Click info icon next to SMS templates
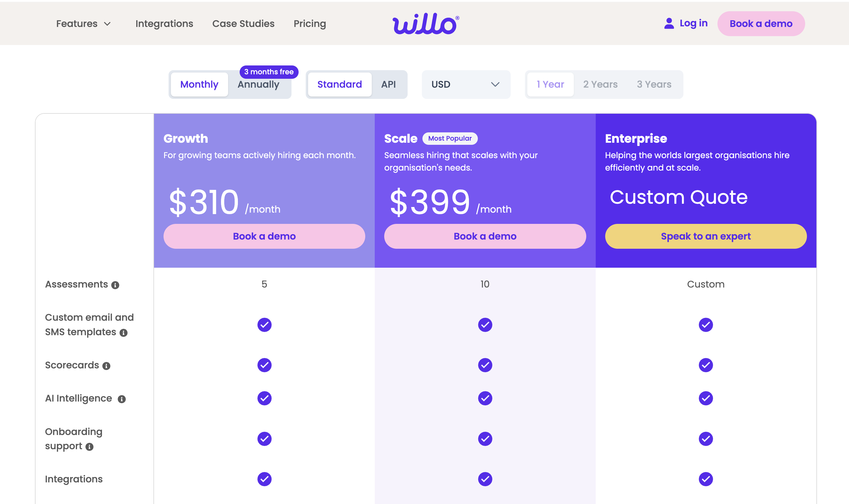Screen dimensions: 849x504 pos(124,333)
